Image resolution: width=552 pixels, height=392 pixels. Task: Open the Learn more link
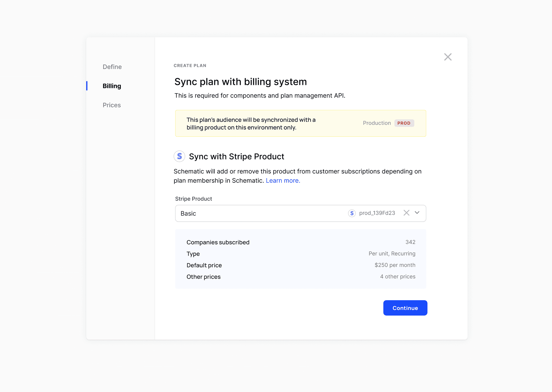[283, 181]
